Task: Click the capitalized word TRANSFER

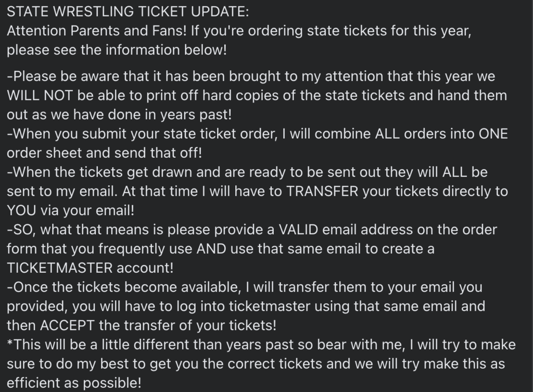Action: 322,192
